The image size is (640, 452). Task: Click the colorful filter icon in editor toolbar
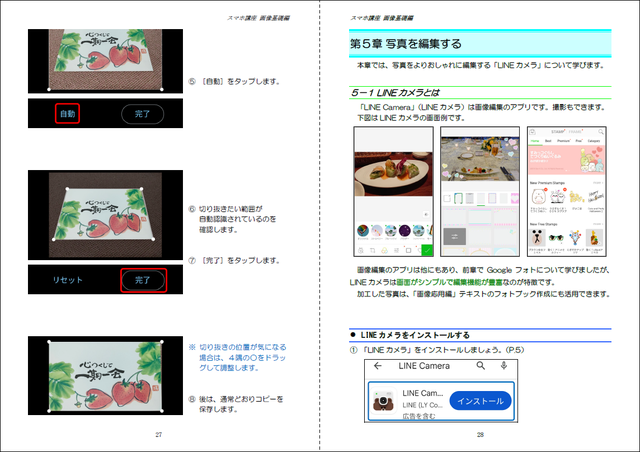pyautogui.click(x=384, y=250)
